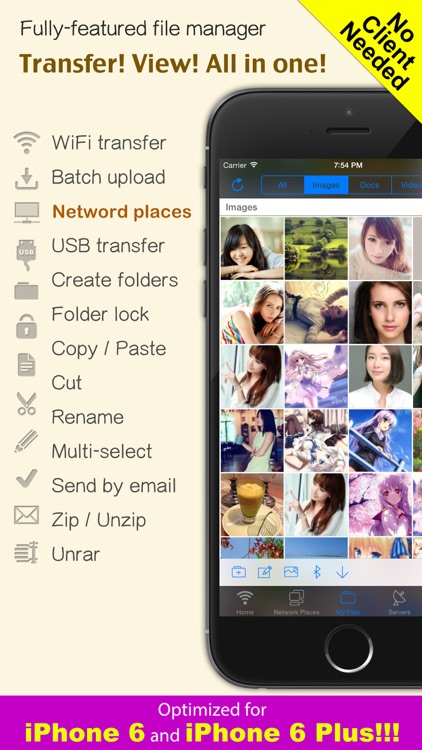Click the Carrier text in status bar
The image size is (422, 750).
234,165
